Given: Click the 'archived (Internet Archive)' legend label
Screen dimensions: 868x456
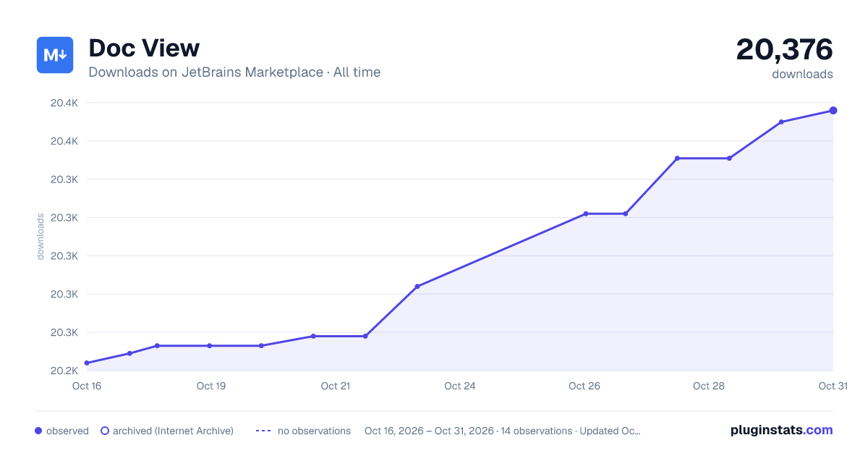Looking at the screenshot, I should (x=173, y=431).
